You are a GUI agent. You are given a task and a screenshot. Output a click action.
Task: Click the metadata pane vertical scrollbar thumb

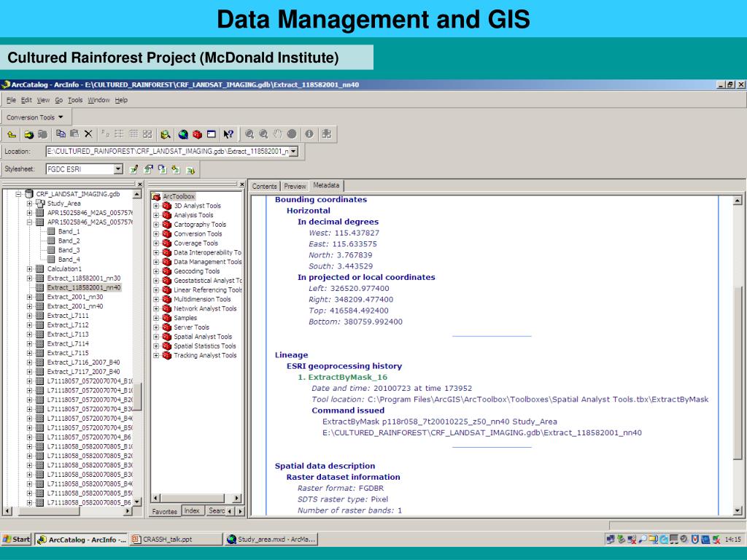[x=738, y=373]
